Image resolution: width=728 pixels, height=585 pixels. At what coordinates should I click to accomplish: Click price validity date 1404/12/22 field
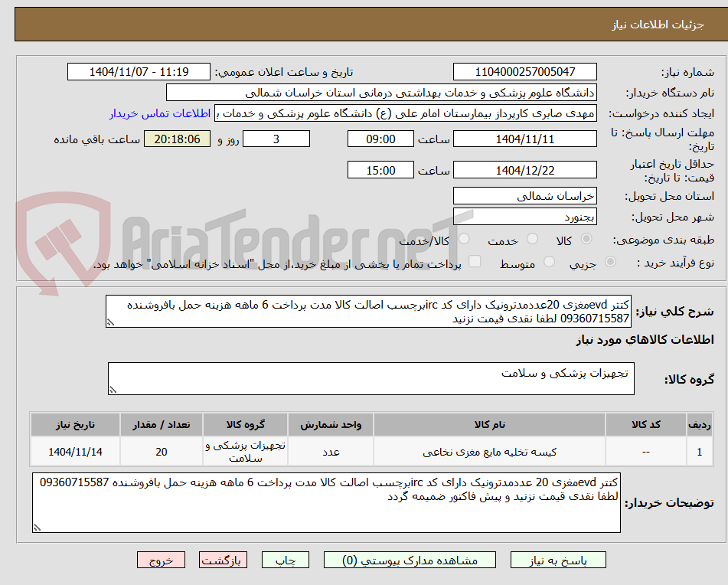click(524, 170)
